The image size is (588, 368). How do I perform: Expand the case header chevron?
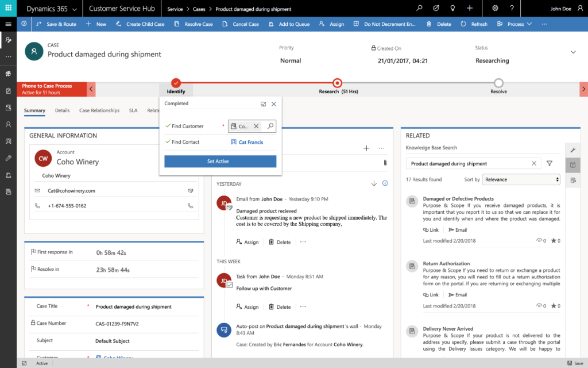click(573, 52)
